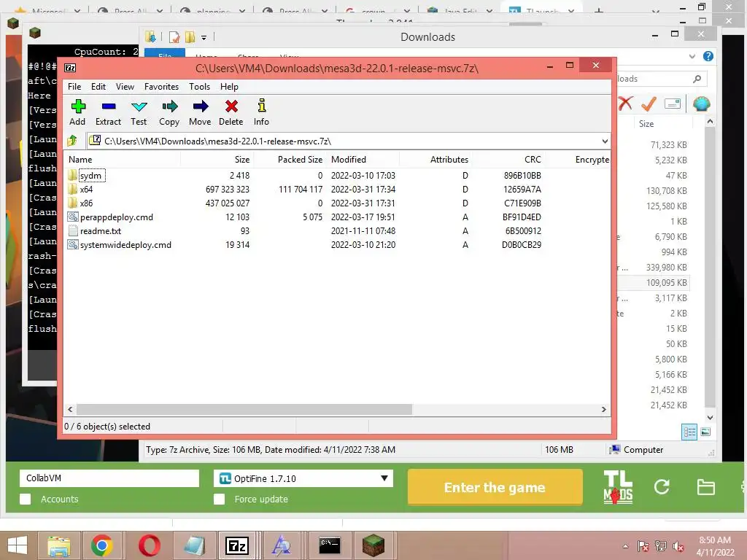This screenshot has height=560, width=747.
Task: Click the red Delete toolbar button
Action: click(231, 112)
